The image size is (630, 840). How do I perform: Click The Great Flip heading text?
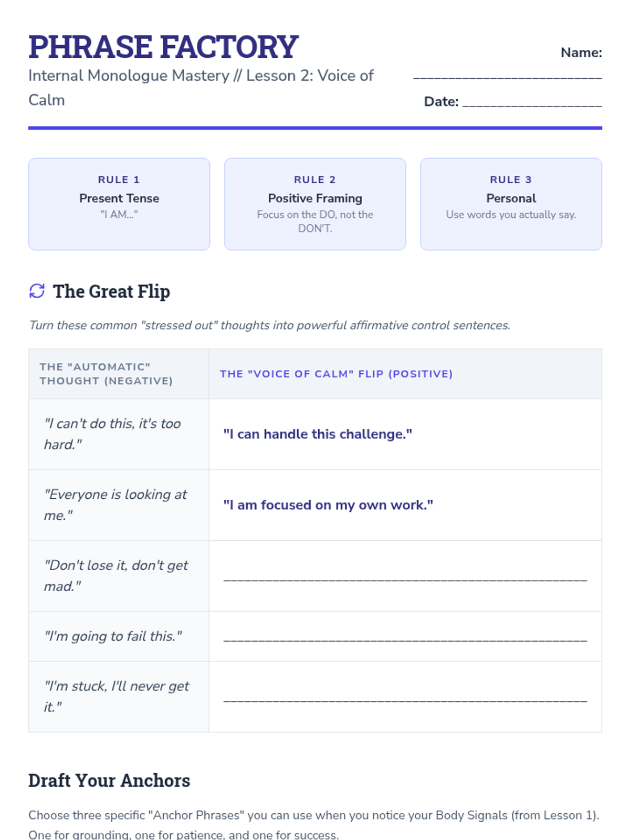pyautogui.click(x=111, y=291)
